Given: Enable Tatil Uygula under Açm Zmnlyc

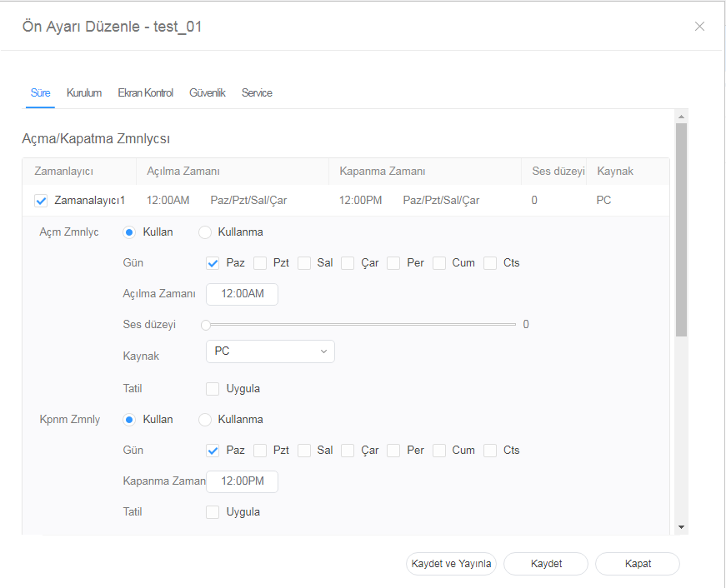Looking at the screenshot, I should tap(213, 389).
